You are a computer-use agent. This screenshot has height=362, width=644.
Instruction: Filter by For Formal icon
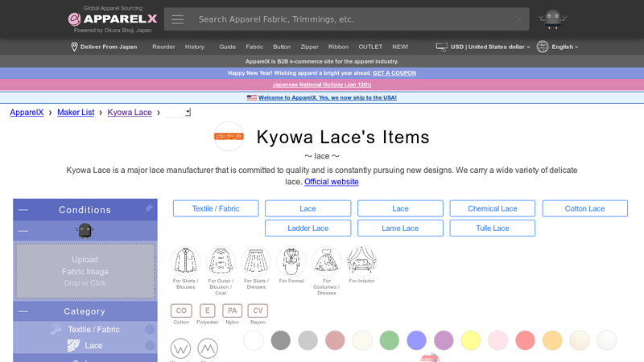[291, 261]
